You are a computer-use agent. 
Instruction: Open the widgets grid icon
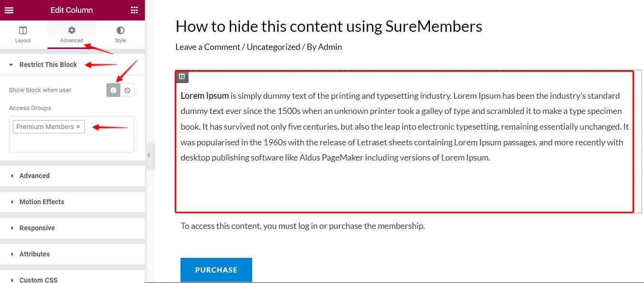[134, 10]
